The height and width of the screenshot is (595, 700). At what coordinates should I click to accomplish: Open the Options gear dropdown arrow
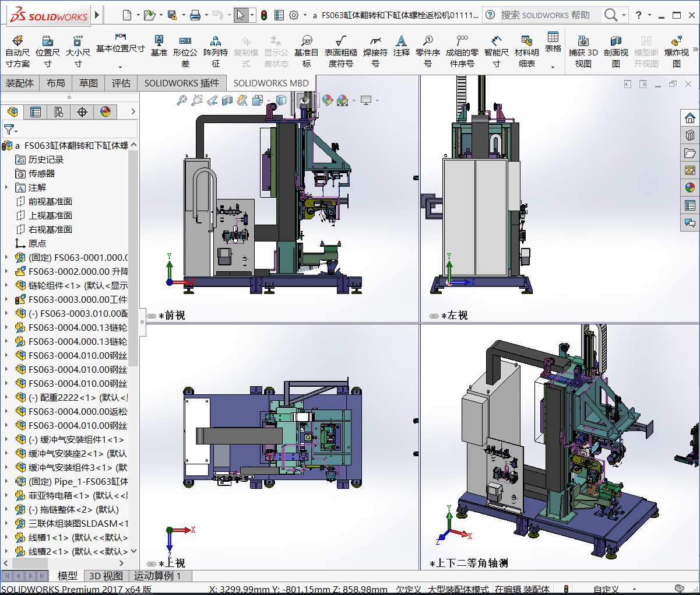click(x=305, y=15)
